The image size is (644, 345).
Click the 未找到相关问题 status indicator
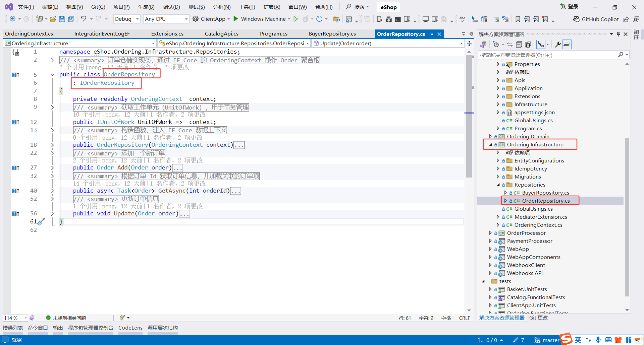[66, 318]
